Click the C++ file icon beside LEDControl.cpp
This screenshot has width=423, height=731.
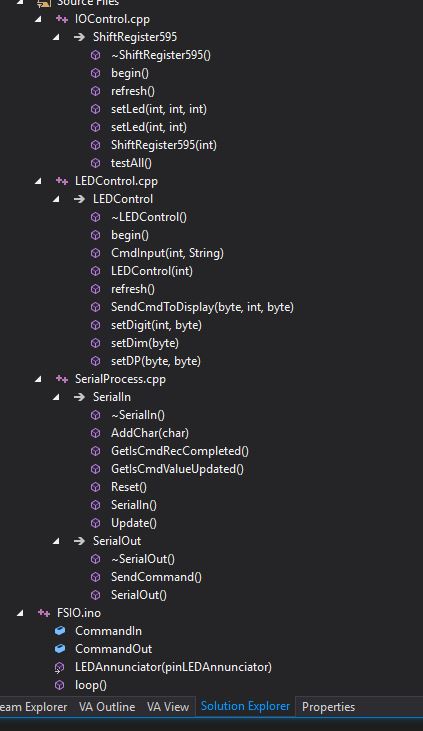click(62, 181)
